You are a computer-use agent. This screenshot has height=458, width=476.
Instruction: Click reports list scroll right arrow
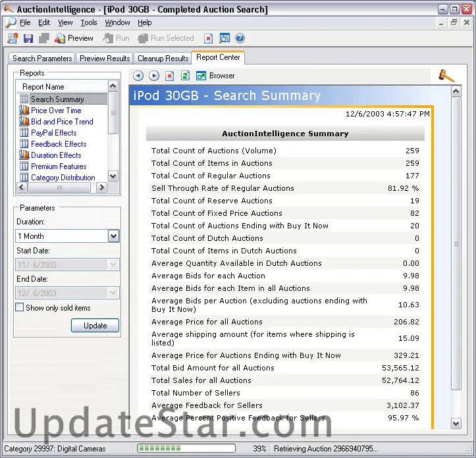[102, 188]
